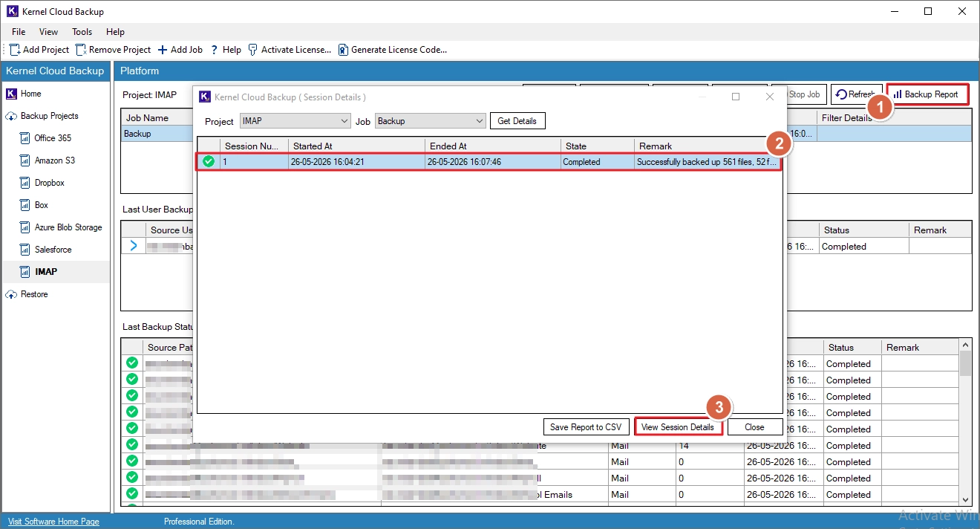Click the Add Job plus icon
The width and height of the screenshot is (980, 529).
pyautogui.click(x=163, y=50)
